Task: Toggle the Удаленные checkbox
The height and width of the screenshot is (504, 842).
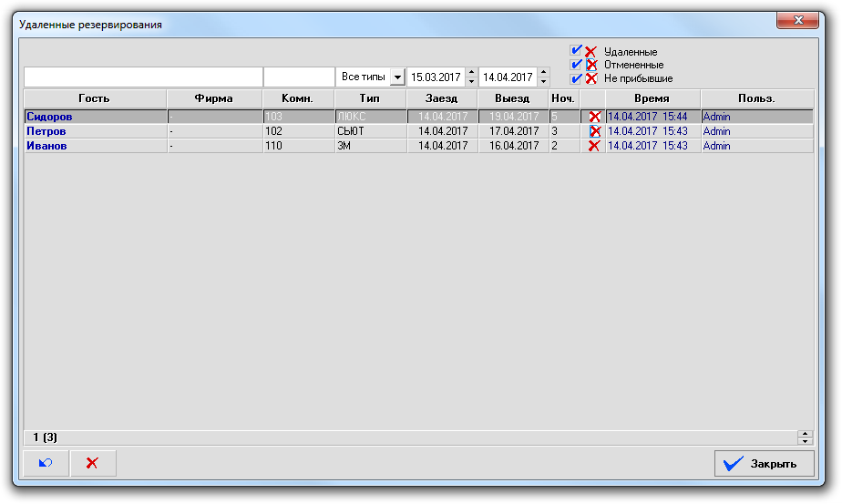Action: [x=576, y=51]
